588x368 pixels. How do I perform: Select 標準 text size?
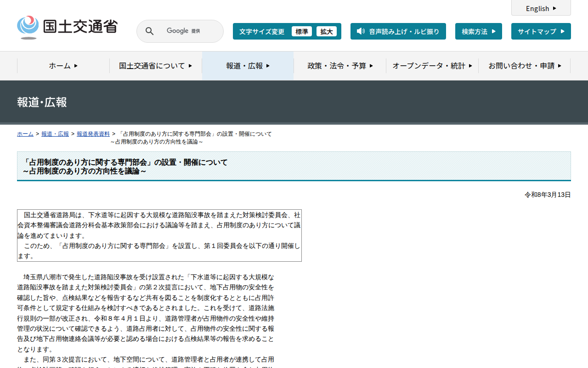(x=302, y=31)
